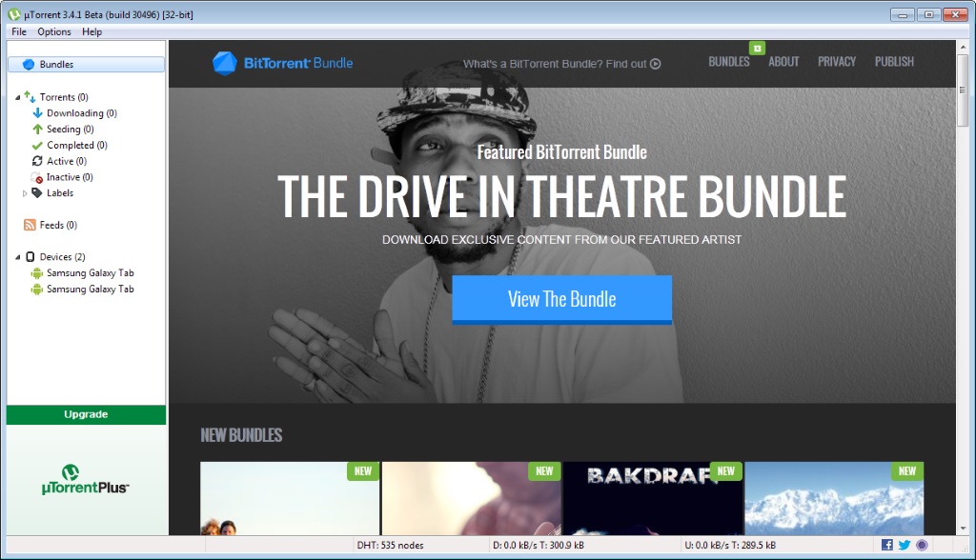Viewport: 976px width, 560px height.
Task: Go to PRIVACY navigation tab
Action: click(x=837, y=62)
